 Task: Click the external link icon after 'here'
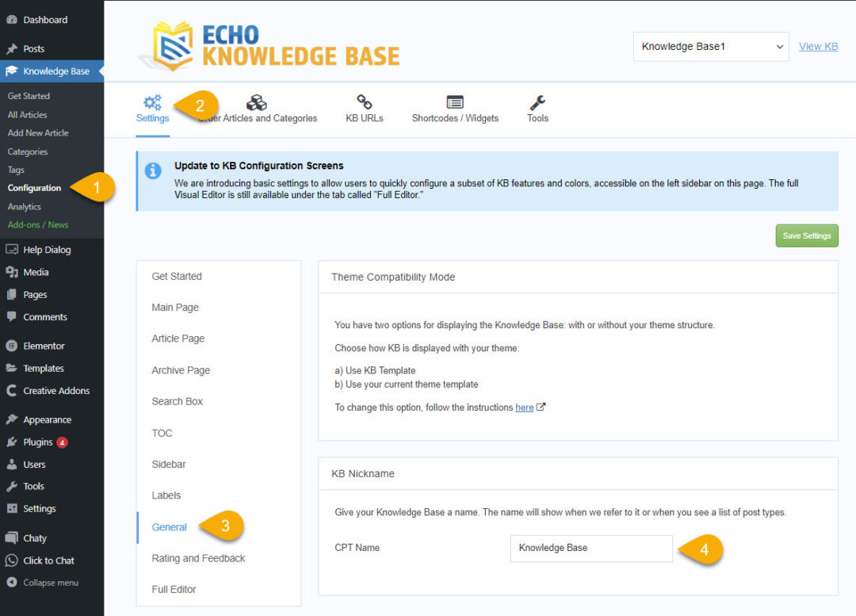coord(541,407)
